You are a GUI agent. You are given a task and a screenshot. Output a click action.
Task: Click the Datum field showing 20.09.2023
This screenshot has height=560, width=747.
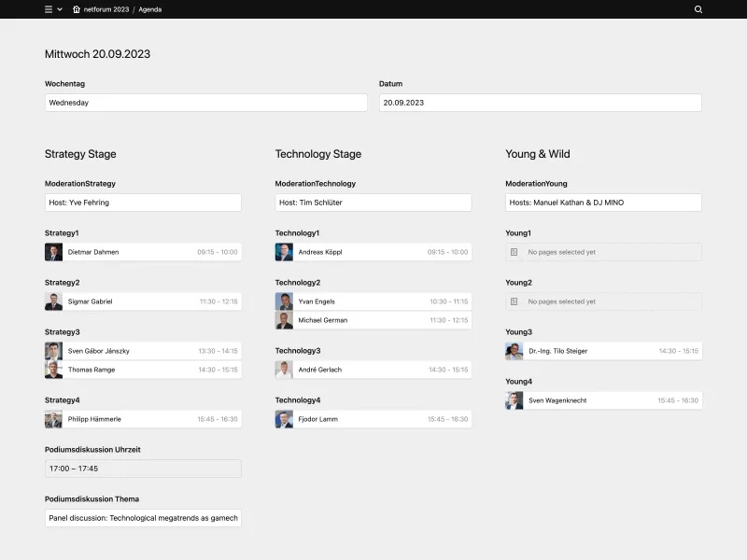pyautogui.click(x=539, y=103)
